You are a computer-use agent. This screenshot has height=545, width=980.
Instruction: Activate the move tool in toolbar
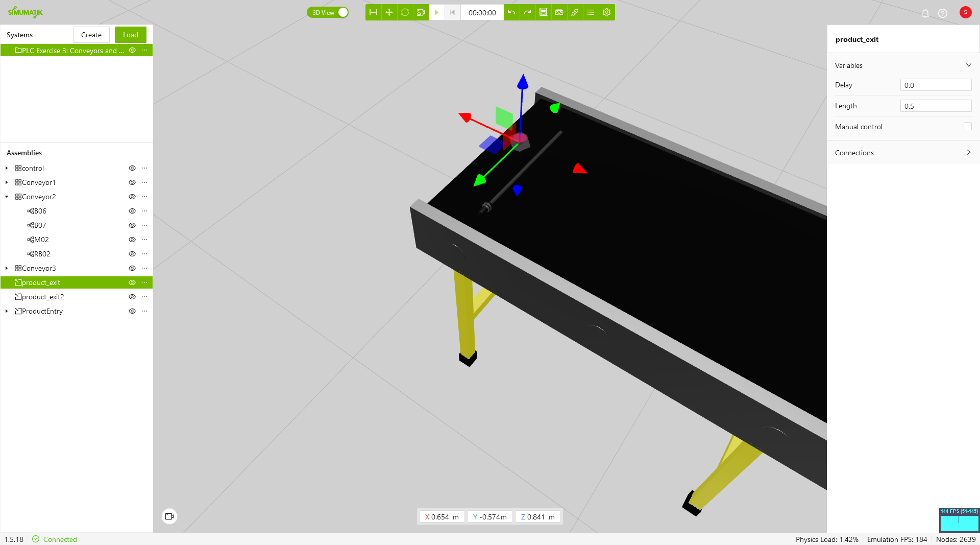click(389, 12)
